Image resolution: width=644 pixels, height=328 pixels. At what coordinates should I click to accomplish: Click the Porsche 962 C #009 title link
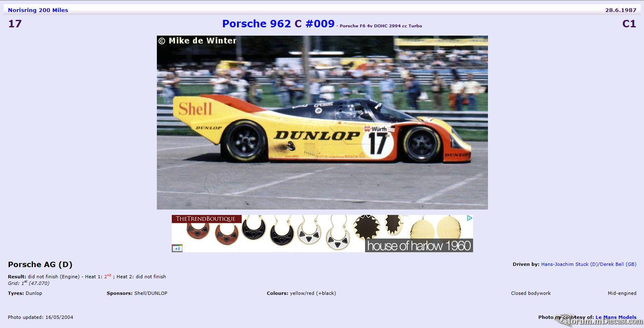click(278, 24)
